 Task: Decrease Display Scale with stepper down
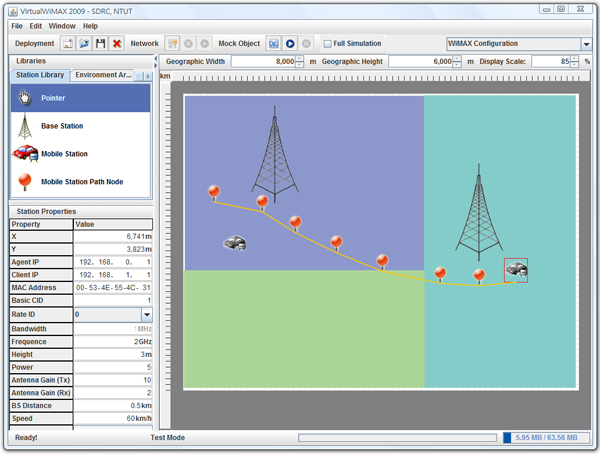574,65
